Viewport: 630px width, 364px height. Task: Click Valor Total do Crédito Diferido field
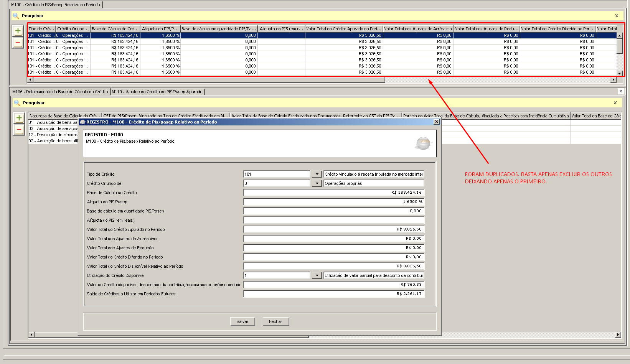point(334,257)
